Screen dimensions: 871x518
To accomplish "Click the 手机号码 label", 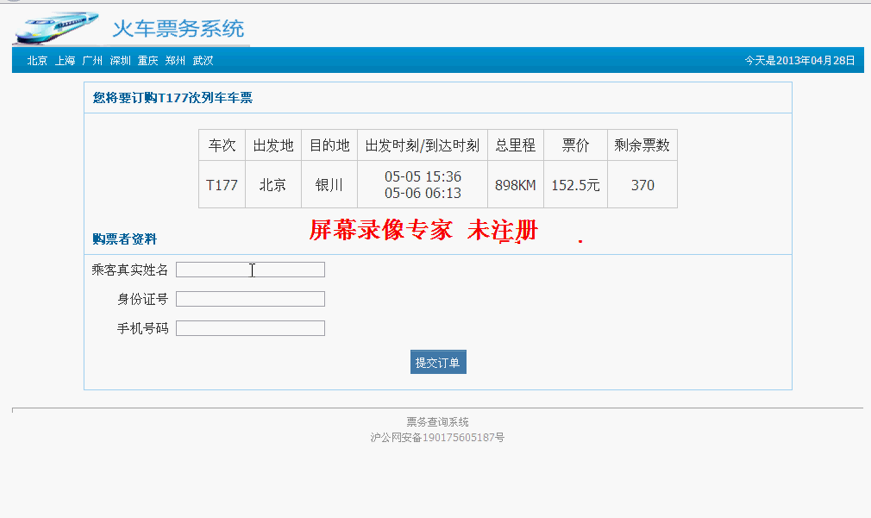I will pos(143,329).
